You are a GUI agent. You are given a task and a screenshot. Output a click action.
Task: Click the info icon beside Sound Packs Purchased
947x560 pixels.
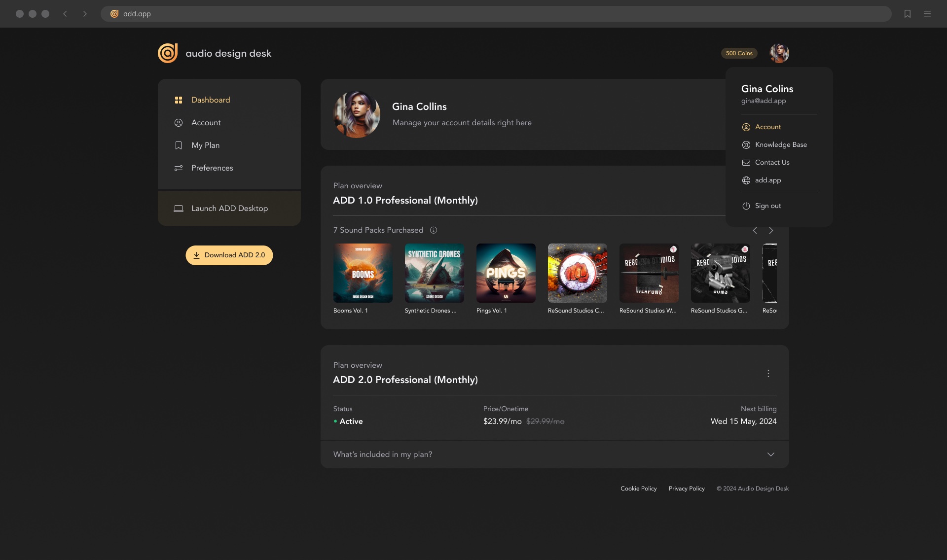click(x=434, y=230)
